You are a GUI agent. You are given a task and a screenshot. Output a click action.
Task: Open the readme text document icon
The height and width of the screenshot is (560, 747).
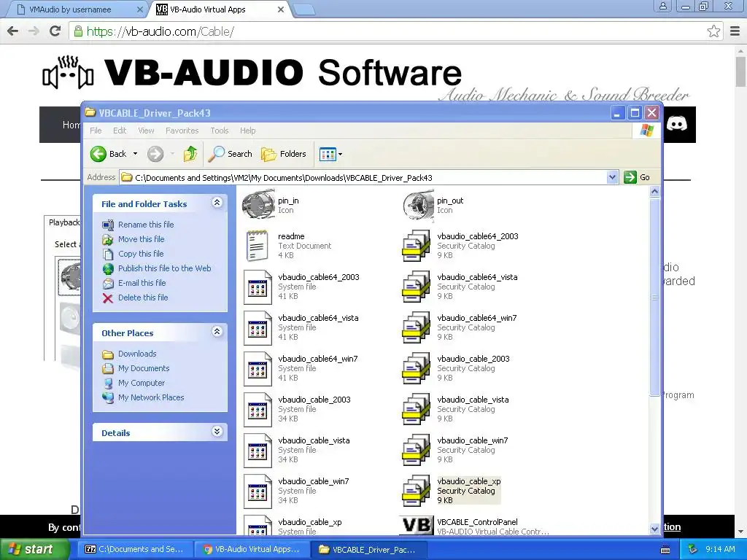tap(258, 246)
